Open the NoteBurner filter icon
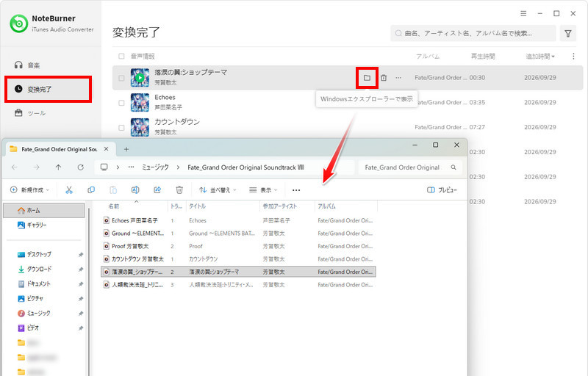The width and height of the screenshot is (588, 376). [568, 34]
